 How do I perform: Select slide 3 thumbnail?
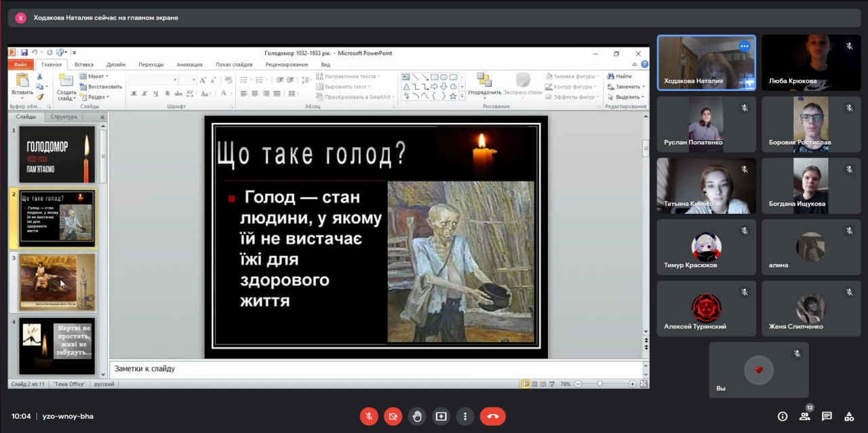tap(57, 282)
